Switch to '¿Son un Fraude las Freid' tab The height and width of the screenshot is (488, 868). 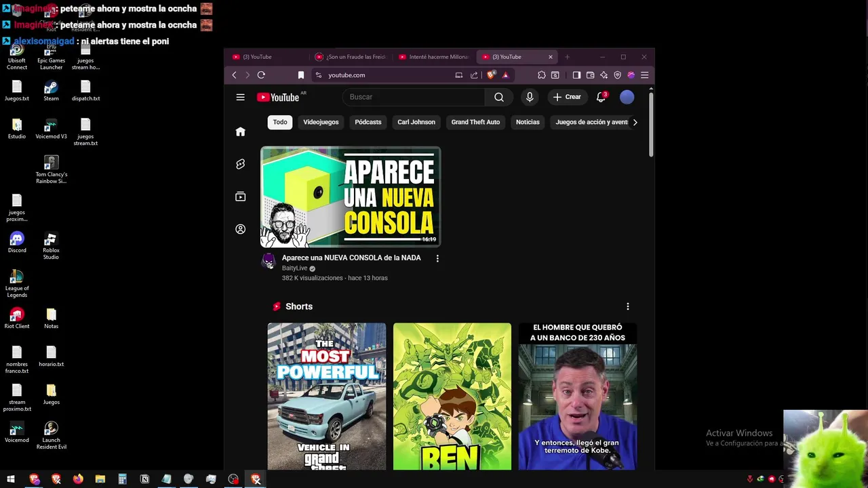point(351,57)
